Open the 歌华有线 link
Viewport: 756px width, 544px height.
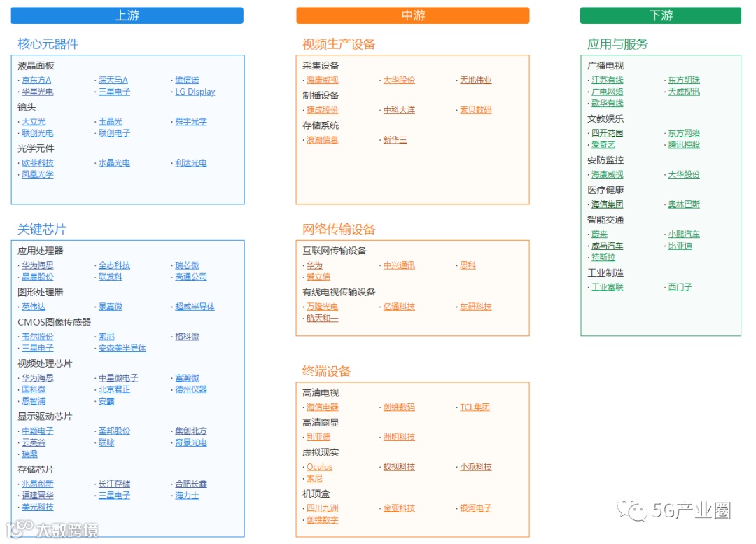click(x=607, y=103)
